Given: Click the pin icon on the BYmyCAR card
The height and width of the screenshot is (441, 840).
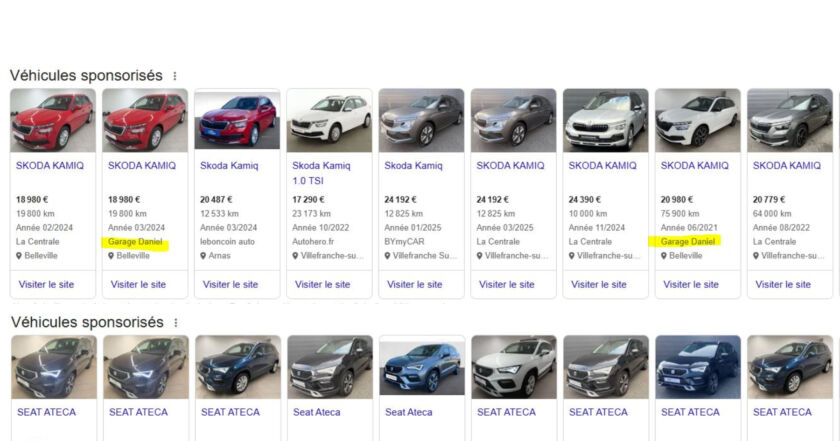Looking at the screenshot, I should click(387, 256).
